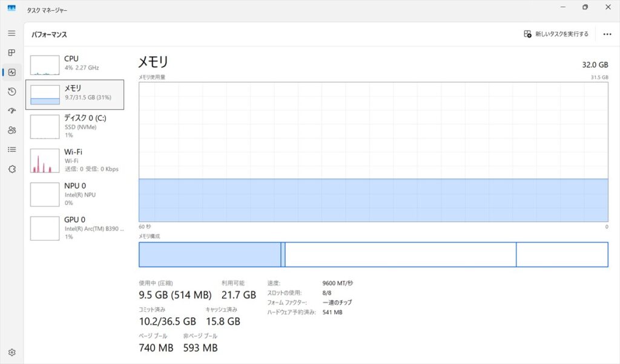Select ディスク 0 (C:) performance item

(74, 126)
